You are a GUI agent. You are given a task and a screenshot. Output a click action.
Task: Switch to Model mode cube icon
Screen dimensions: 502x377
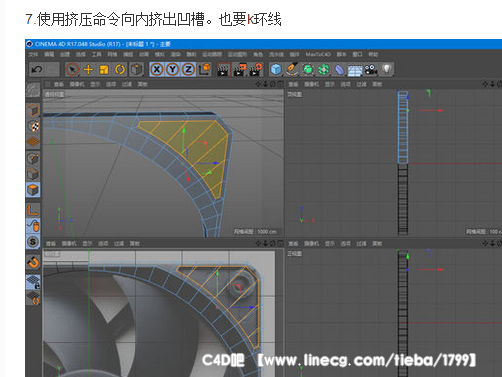tap(33, 110)
